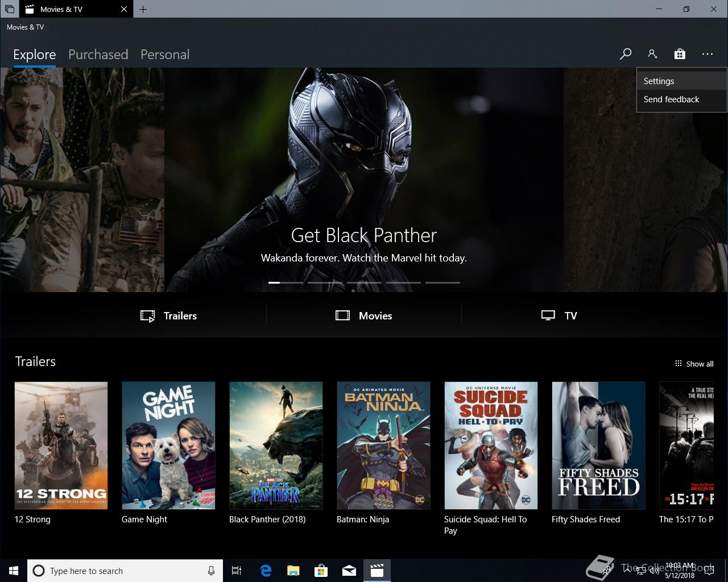
Task: Open Suicide Squad: Hell To Pay poster
Action: tap(491, 446)
